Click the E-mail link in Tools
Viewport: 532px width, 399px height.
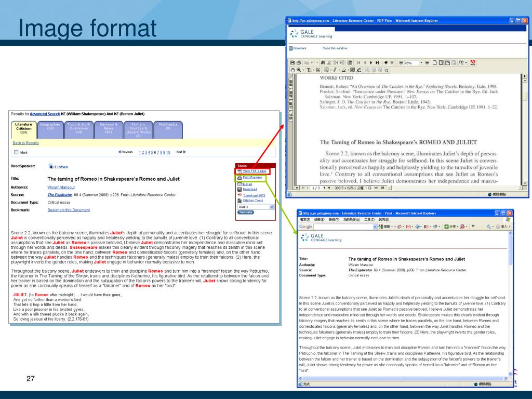pos(247,184)
